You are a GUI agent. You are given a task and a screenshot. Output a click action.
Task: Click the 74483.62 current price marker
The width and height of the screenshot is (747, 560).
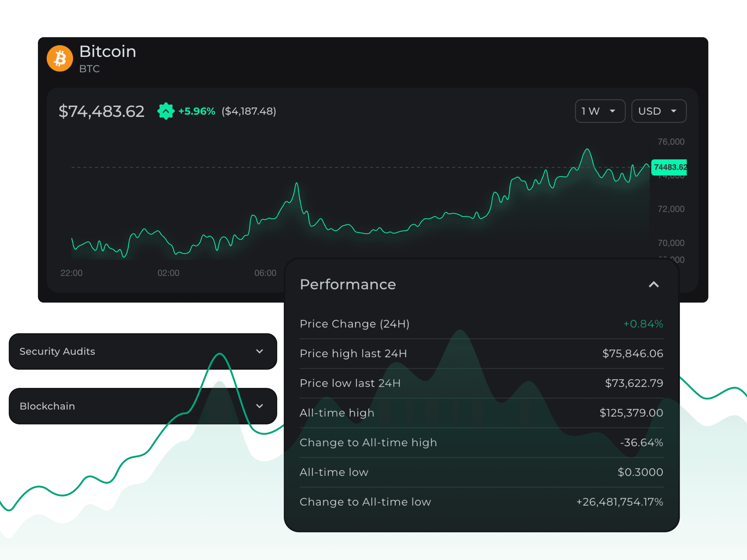click(669, 167)
